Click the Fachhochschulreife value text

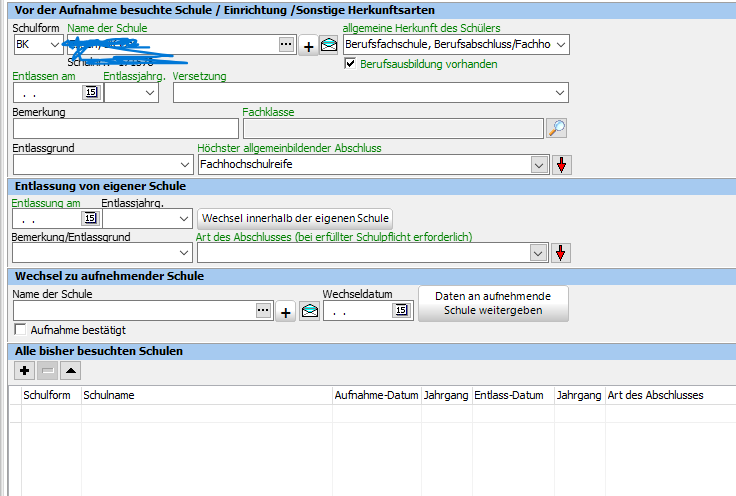click(246, 164)
